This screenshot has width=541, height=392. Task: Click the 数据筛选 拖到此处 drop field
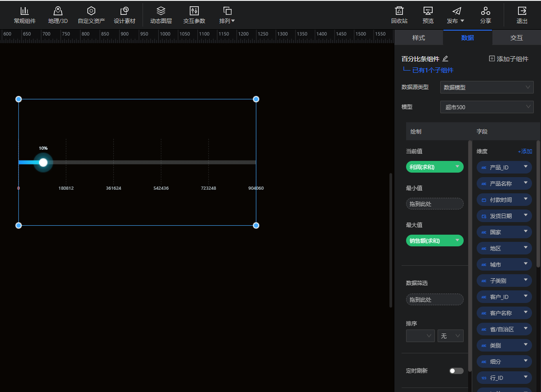434,299
